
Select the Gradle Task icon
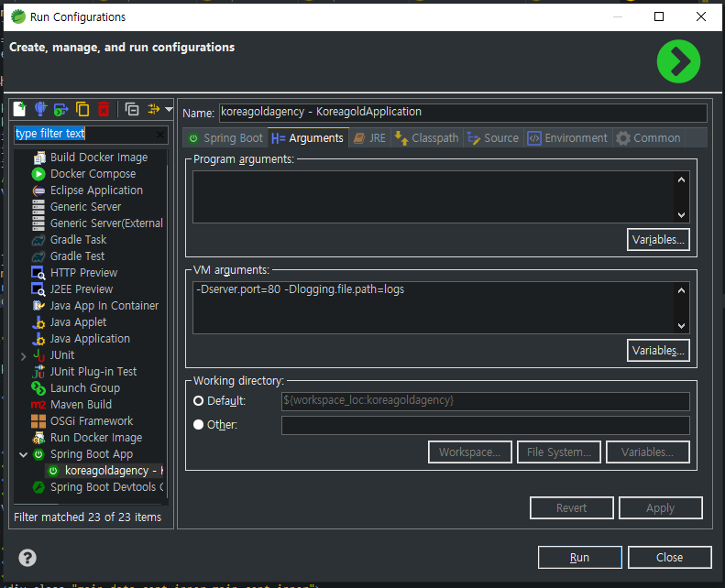click(38, 240)
